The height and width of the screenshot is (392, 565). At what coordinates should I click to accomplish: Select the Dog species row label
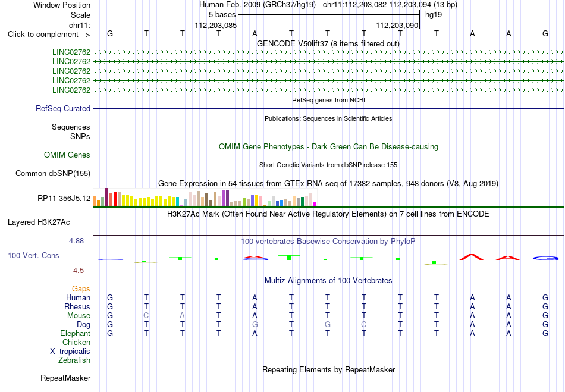[x=84, y=325]
